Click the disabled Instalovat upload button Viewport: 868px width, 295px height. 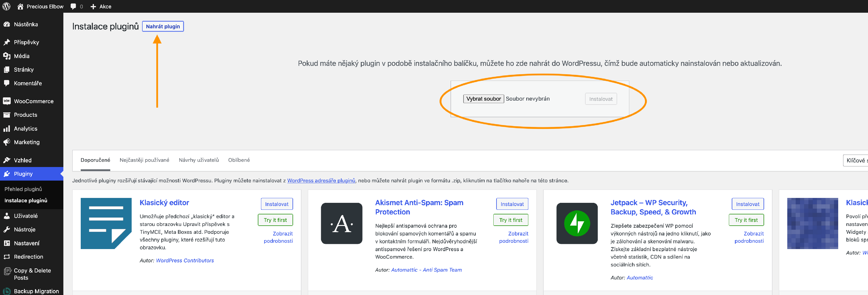601,99
